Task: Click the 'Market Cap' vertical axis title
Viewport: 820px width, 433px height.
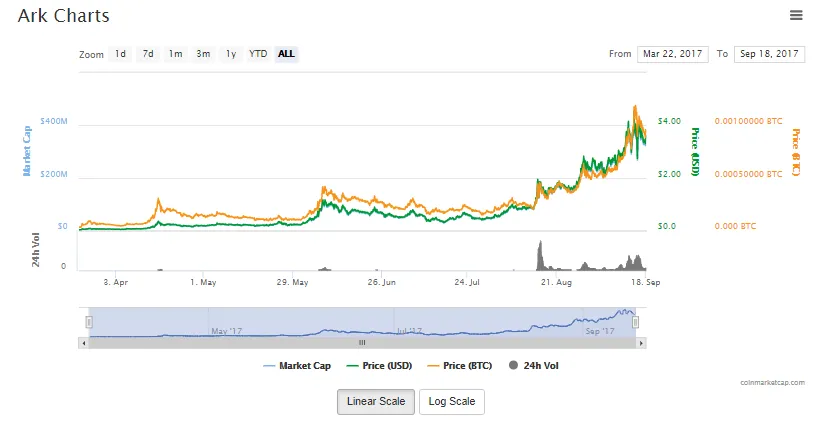Action: pos(27,151)
